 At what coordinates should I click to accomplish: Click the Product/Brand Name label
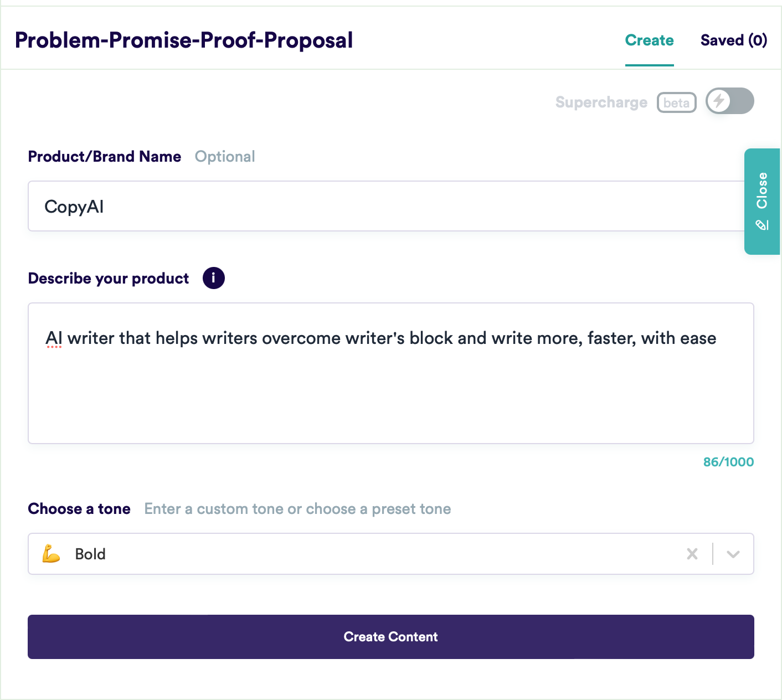pyautogui.click(x=105, y=157)
